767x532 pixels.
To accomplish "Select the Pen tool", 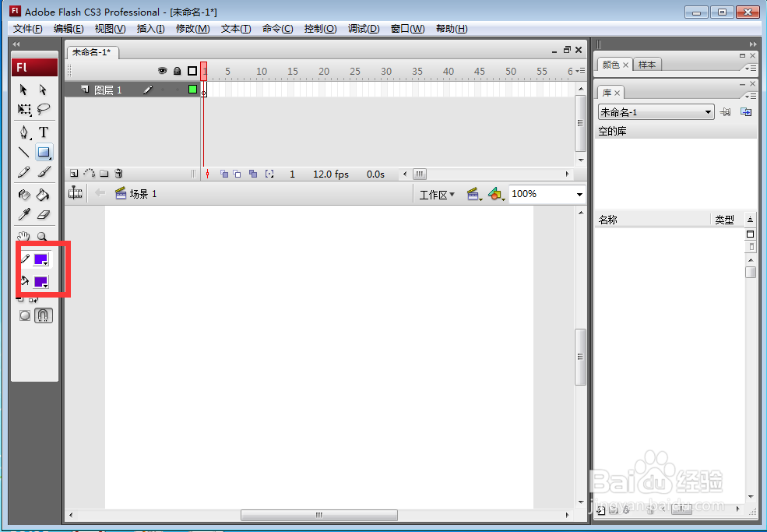I will click(x=23, y=132).
